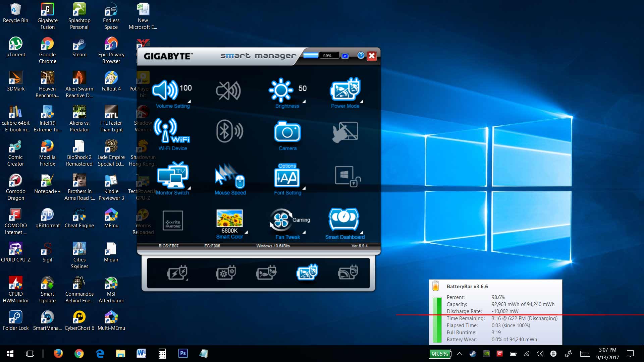
Task: Open Task View on the taskbar
Action: 30,354
